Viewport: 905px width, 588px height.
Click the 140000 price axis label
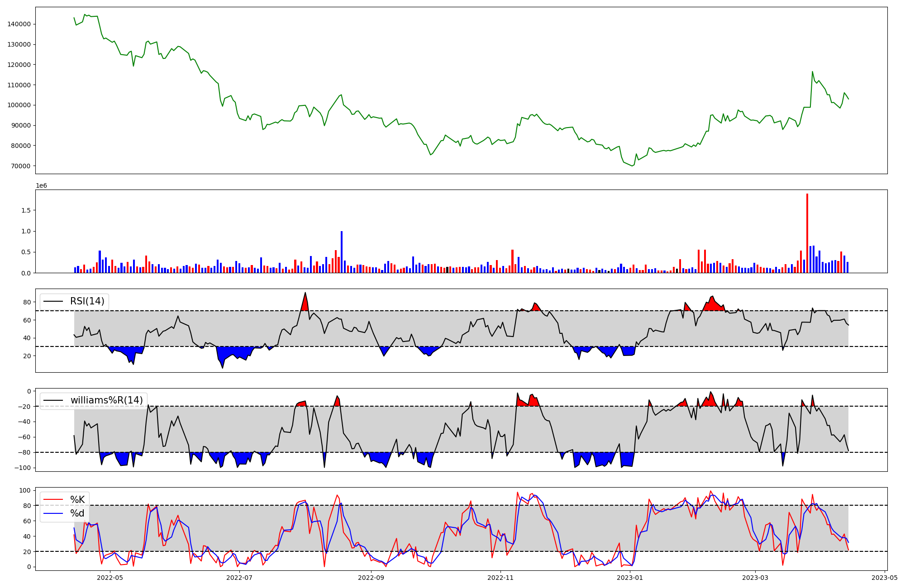coord(19,24)
